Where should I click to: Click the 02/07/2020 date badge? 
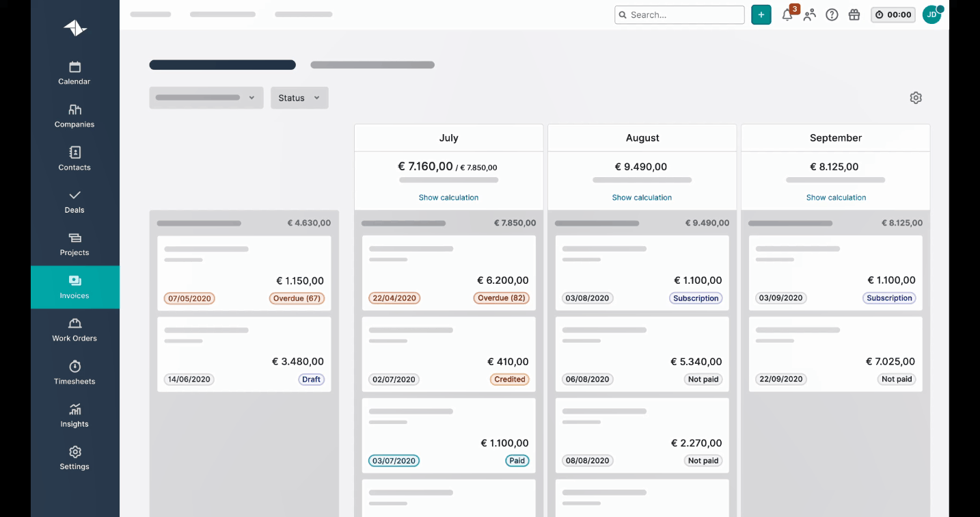394,380
